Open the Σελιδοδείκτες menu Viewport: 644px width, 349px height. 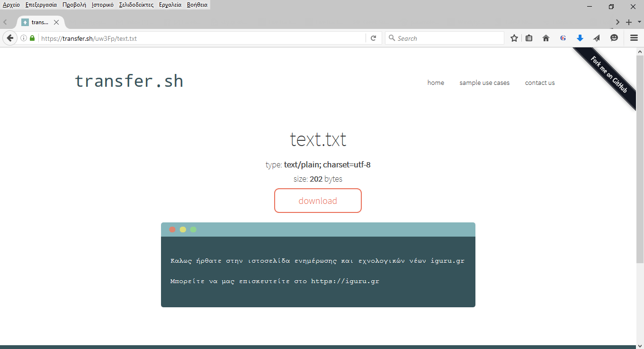pyautogui.click(x=136, y=5)
